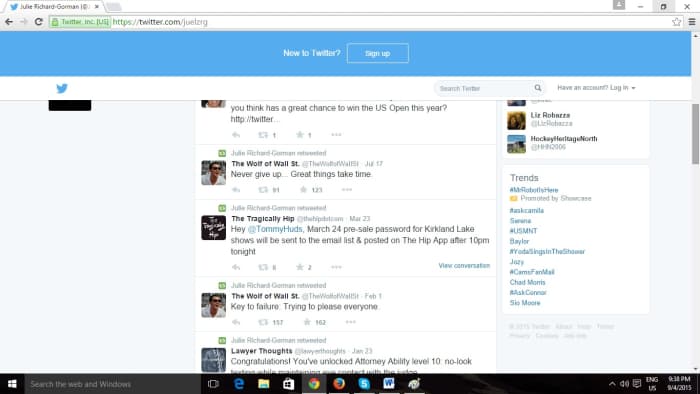Viewport: 700px width, 394px height.
Task: Retweet the US Open tweet
Action: 263,135
